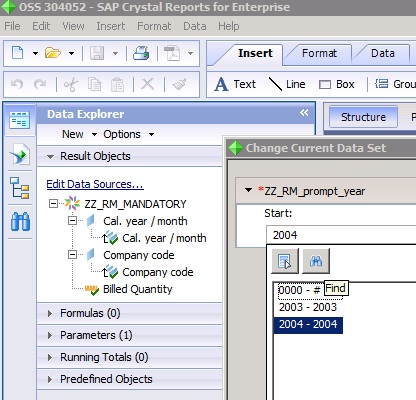This screenshot has height=400, width=416.
Task: Click the Export PDF icon
Action: tap(172, 53)
